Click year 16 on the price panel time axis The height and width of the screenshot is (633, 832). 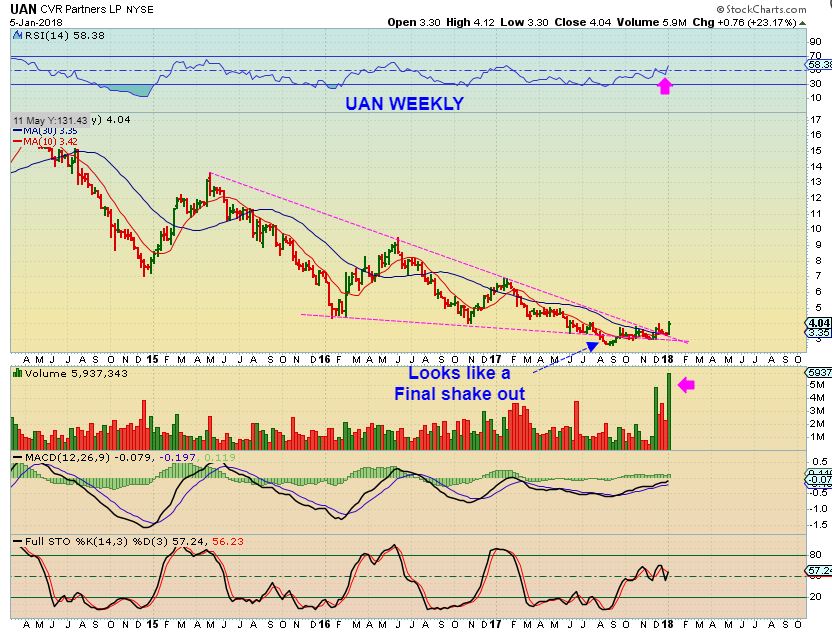324,359
